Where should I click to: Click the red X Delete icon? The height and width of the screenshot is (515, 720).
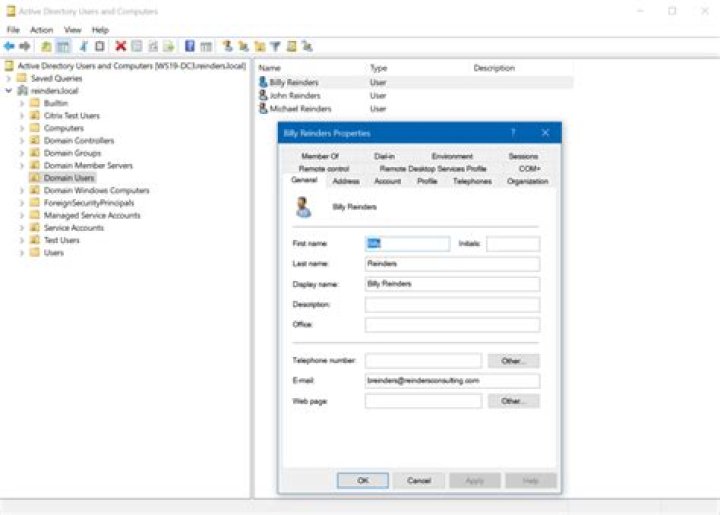pos(120,46)
